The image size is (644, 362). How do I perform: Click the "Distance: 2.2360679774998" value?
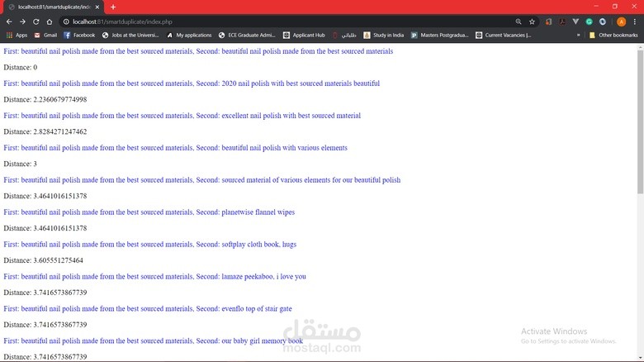tap(45, 99)
